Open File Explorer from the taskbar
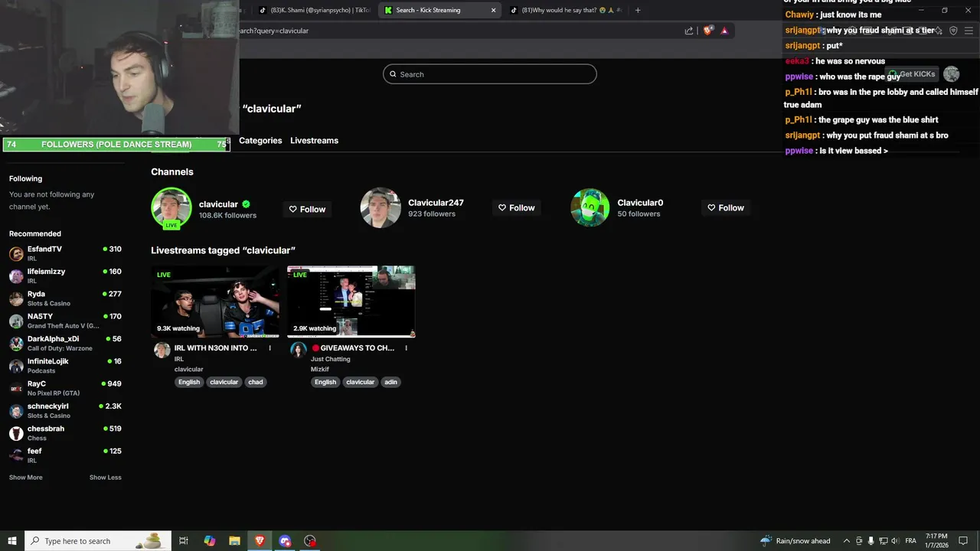 234,541
